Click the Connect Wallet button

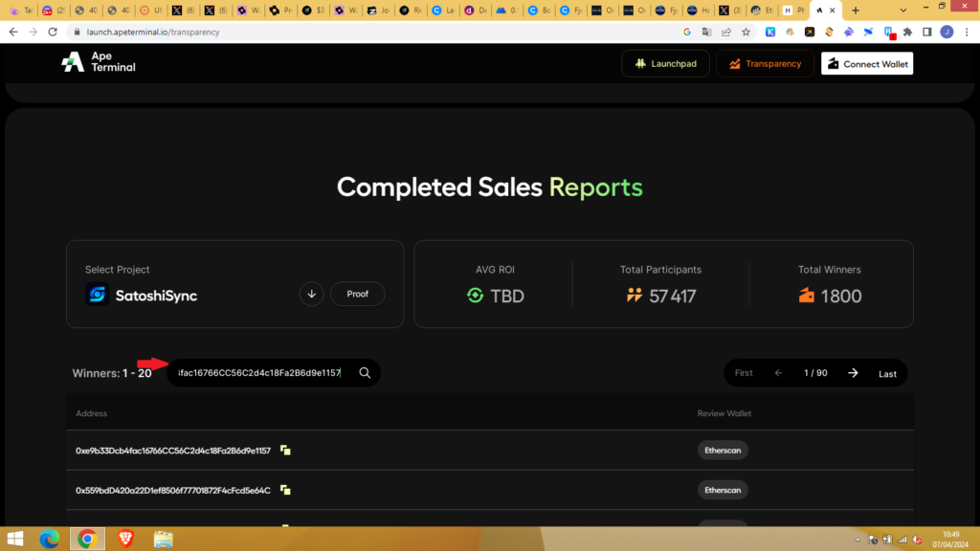(867, 64)
